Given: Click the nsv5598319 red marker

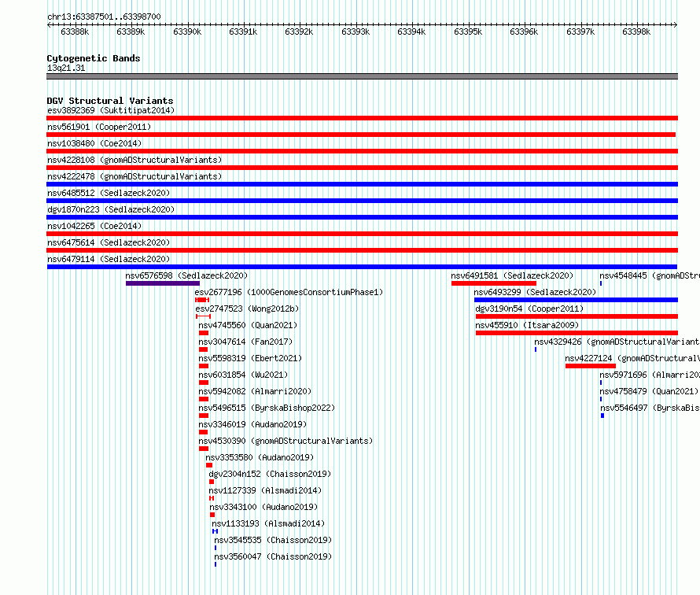Looking at the screenshot, I should [204, 366].
